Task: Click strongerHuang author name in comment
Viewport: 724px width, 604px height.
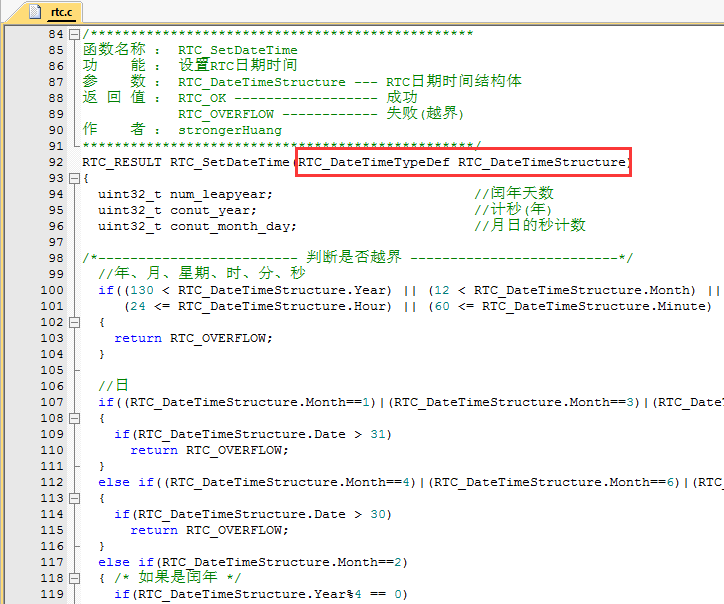Action: (x=230, y=130)
